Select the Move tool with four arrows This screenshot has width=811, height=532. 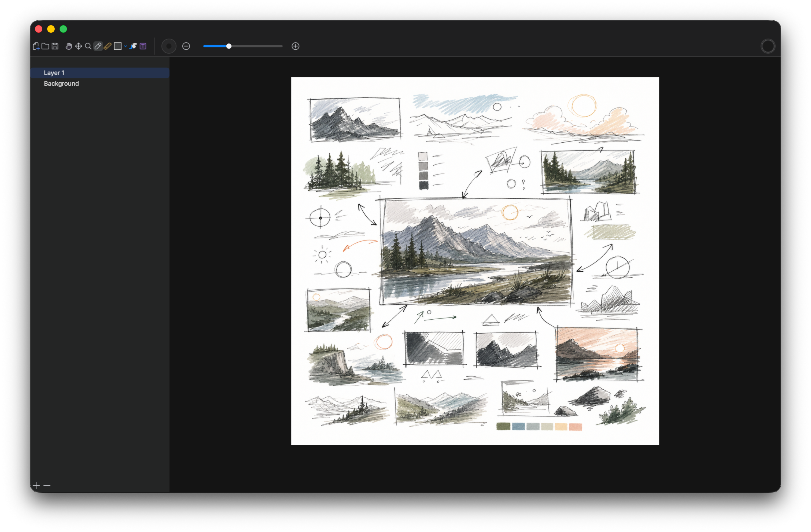(x=78, y=46)
